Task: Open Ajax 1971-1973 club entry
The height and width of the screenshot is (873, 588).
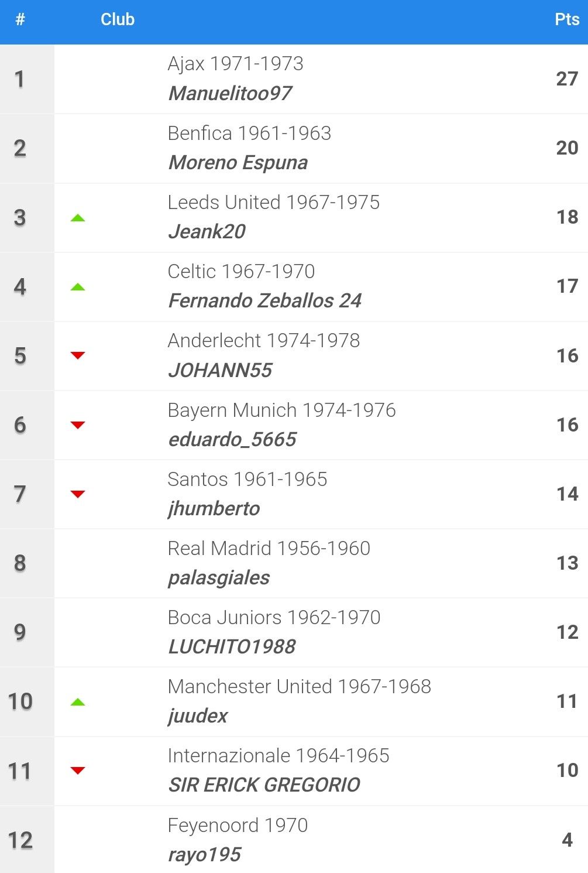Action: (235, 63)
